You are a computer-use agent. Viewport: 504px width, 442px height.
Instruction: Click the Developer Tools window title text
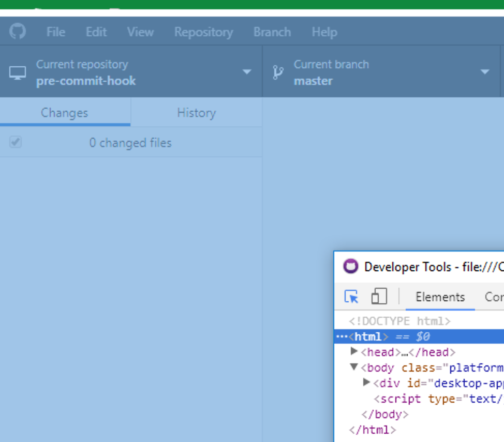[x=434, y=267]
